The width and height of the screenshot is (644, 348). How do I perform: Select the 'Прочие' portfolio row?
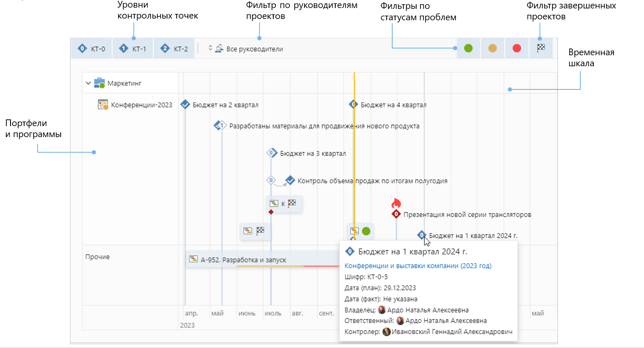(97, 257)
